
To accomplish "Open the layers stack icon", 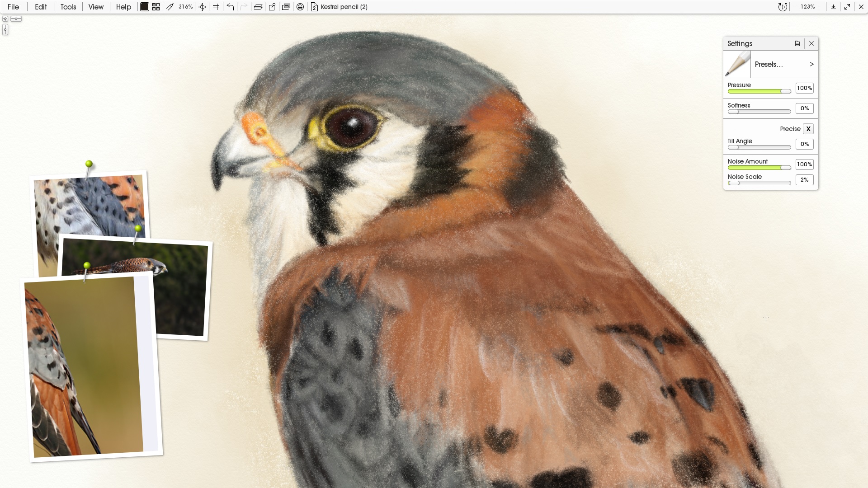I will (x=258, y=7).
